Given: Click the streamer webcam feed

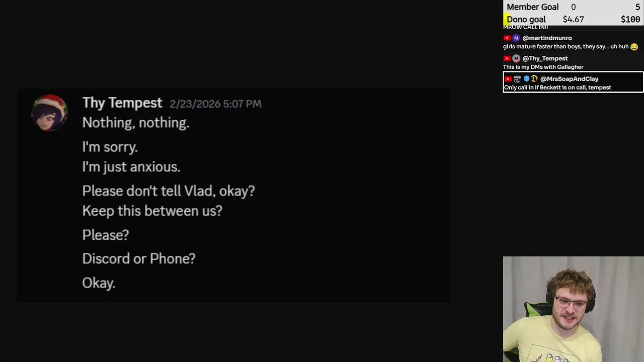Looking at the screenshot, I should 573,309.
